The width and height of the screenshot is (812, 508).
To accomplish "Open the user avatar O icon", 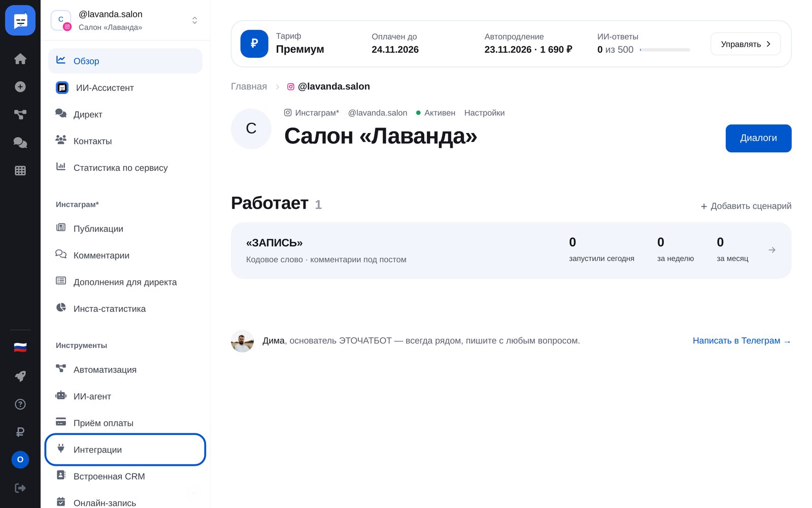I will click(x=20, y=460).
